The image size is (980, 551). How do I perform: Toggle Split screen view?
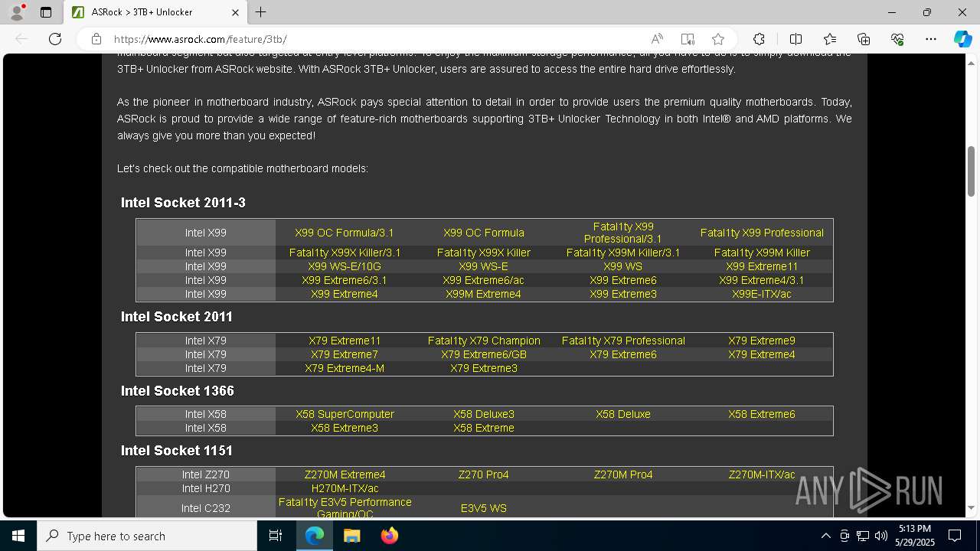click(x=795, y=39)
